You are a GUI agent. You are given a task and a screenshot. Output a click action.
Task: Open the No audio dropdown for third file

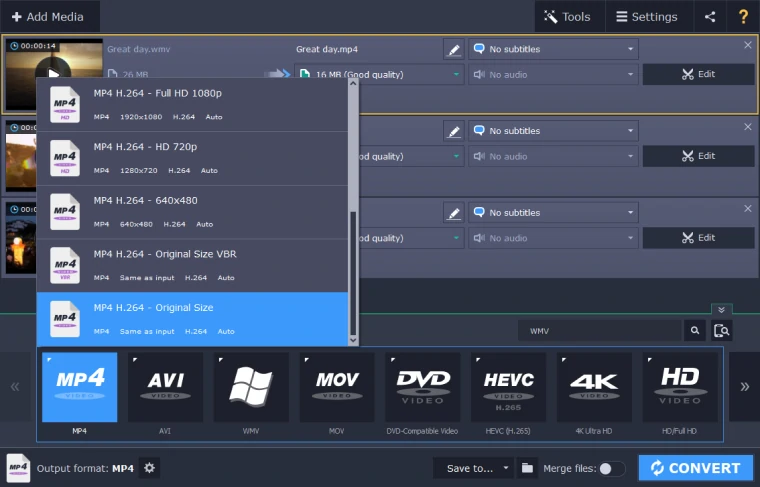(x=553, y=238)
